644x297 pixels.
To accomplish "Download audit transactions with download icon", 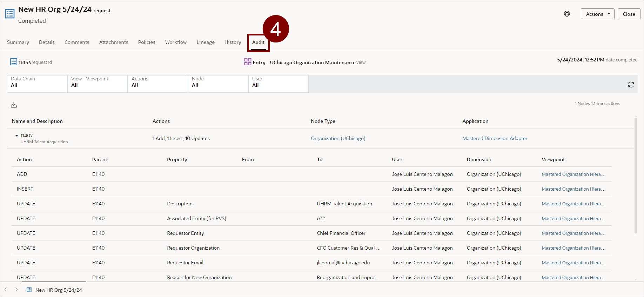I will 14,105.
